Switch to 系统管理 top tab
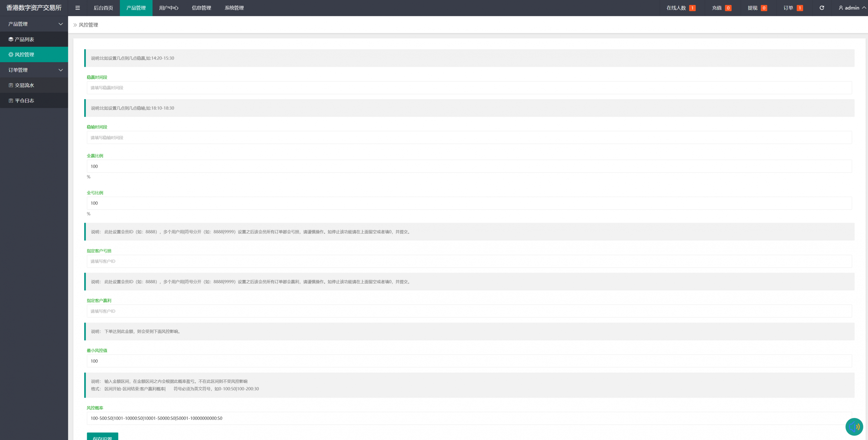The height and width of the screenshot is (440, 868). 234,8
